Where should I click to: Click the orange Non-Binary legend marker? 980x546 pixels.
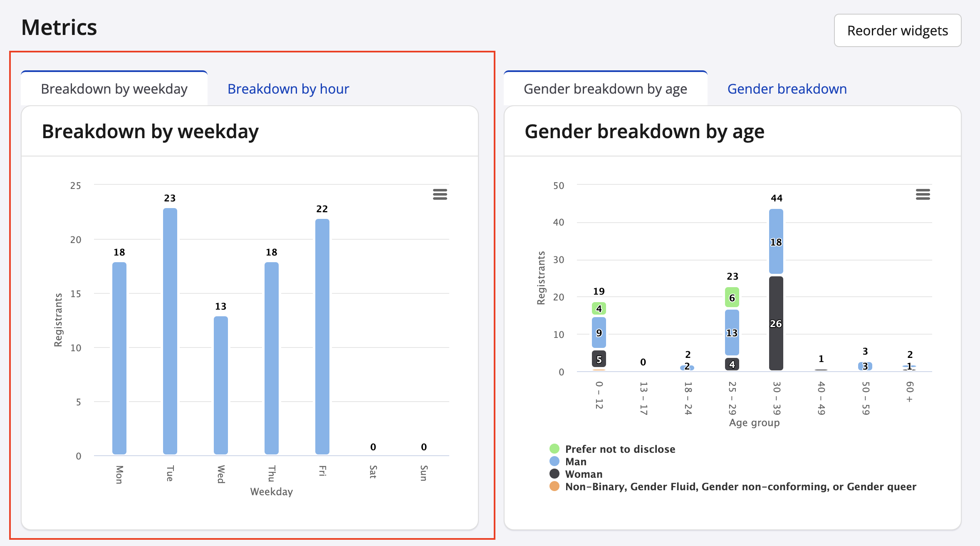point(554,486)
